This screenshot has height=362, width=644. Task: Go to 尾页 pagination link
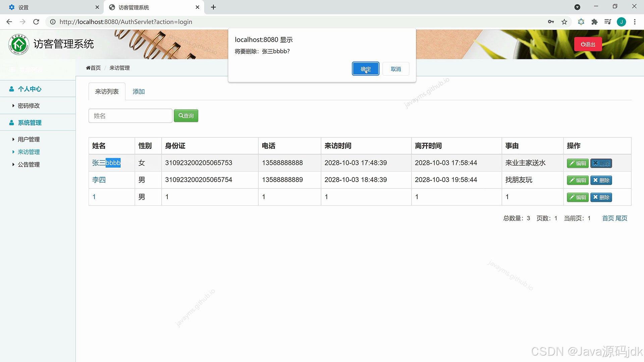tap(621, 218)
